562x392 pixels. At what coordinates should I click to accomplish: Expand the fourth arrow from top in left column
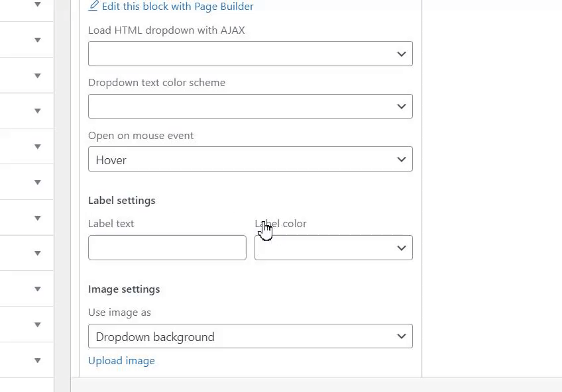38,111
